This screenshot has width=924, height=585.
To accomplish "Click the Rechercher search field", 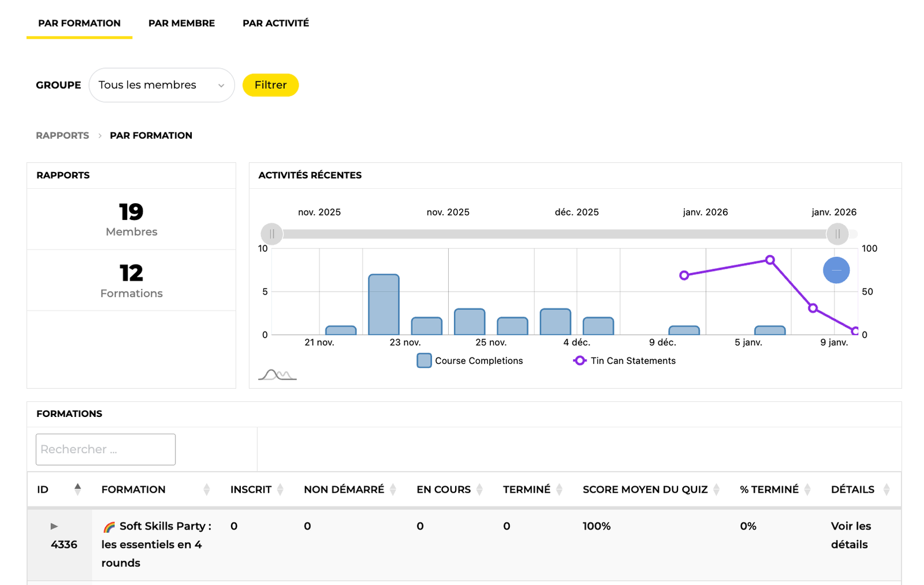I will point(105,449).
